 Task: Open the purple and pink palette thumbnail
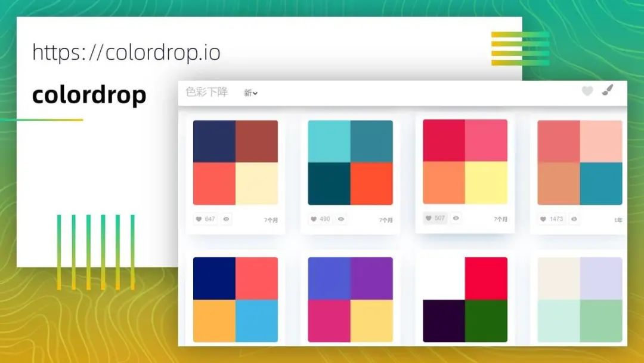351,300
